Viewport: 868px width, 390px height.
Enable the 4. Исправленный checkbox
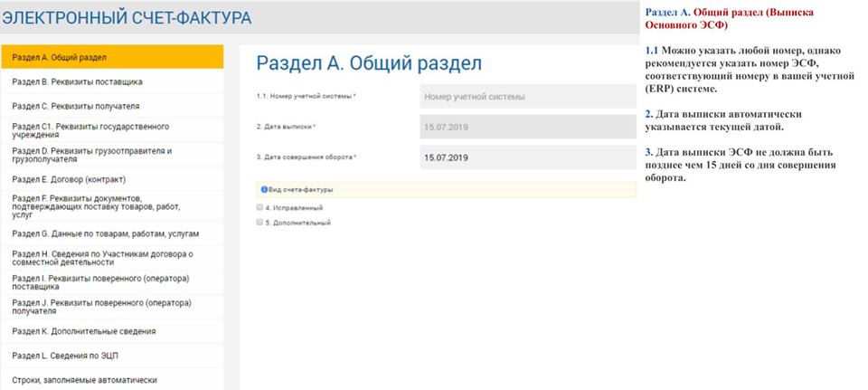(259, 207)
